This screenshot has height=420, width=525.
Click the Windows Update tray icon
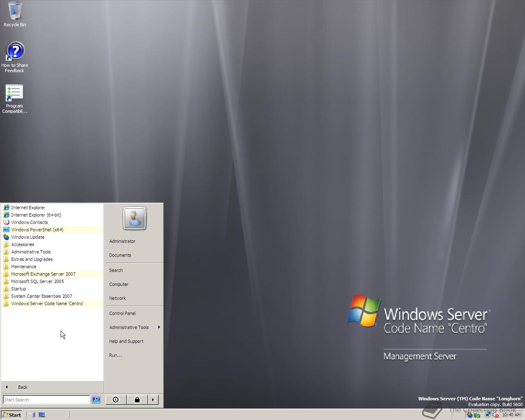pos(470,415)
